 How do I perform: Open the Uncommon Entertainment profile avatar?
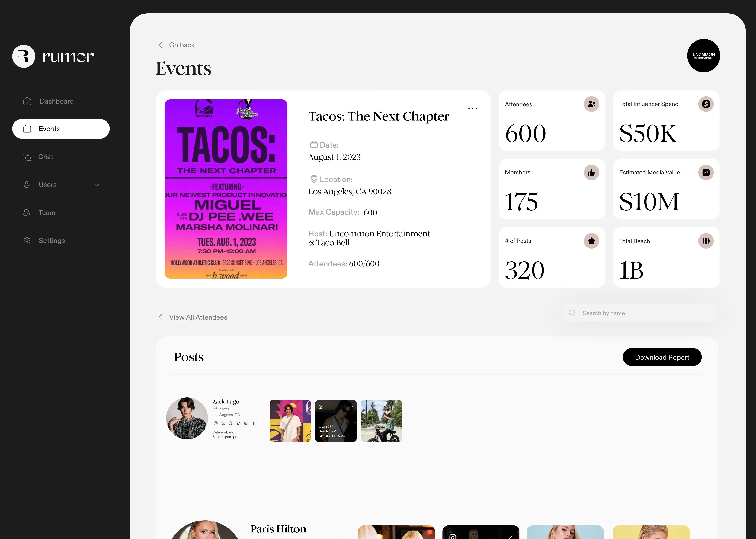703,56
